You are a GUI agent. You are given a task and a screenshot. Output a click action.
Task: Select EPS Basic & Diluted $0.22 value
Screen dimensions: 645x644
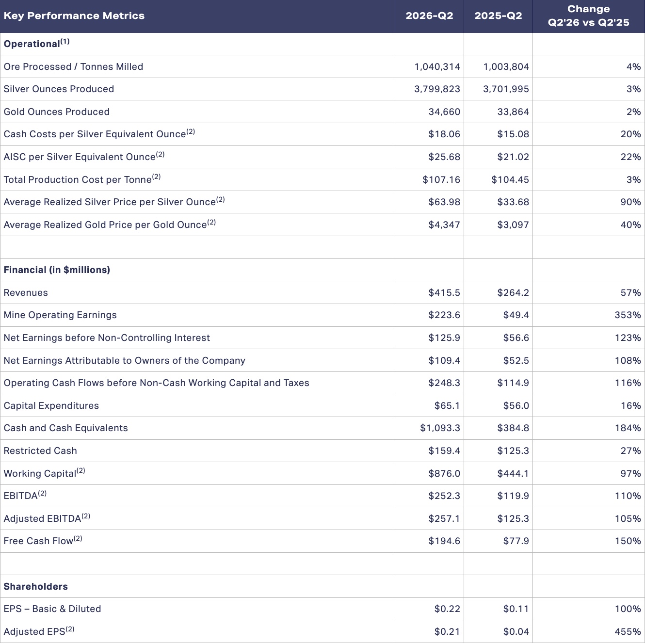coord(447,609)
